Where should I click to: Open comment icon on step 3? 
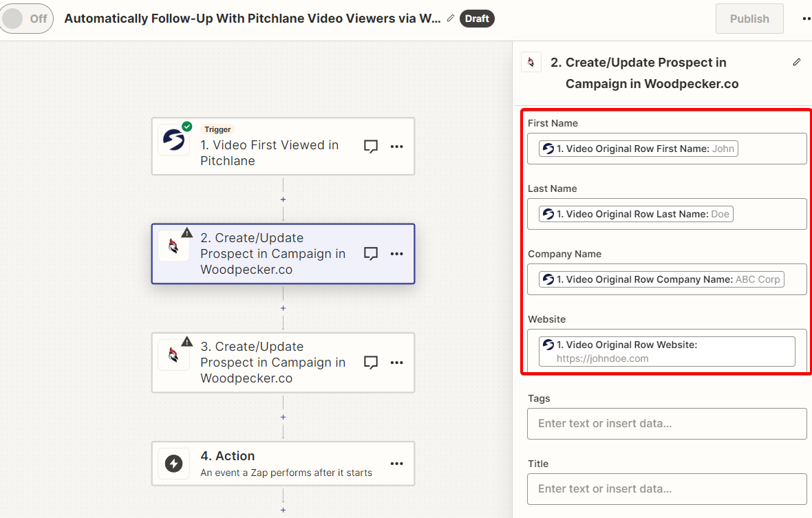tap(371, 363)
